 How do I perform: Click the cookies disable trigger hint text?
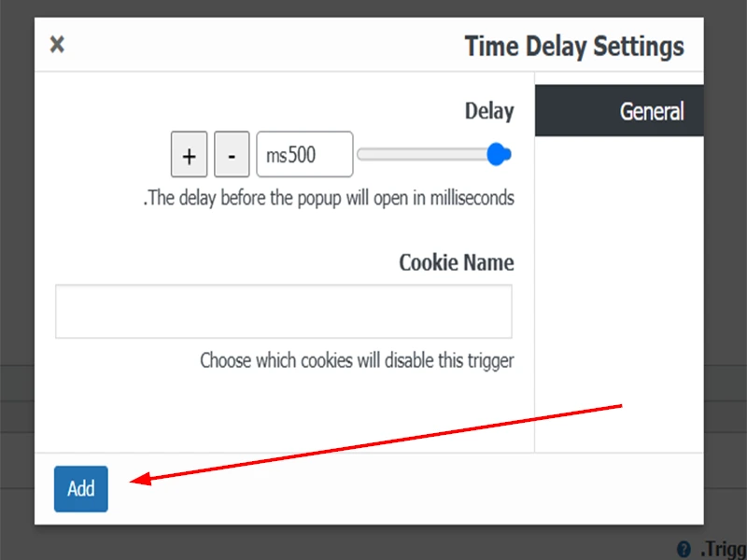(x=357, y=360)
